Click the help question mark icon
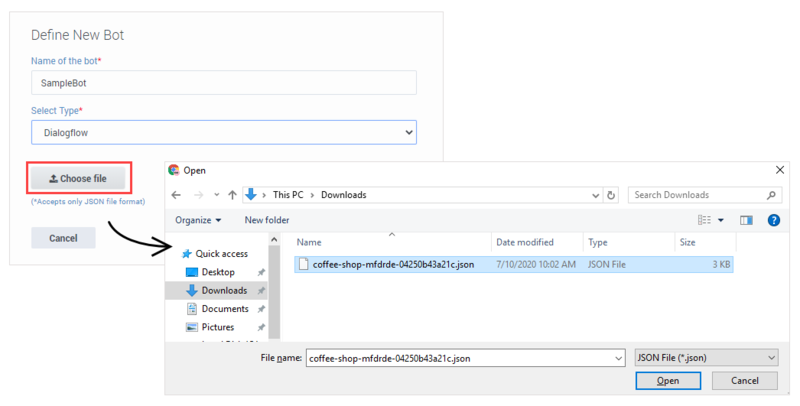The height and width of the screenshot is (406, 800). click(x=773, y=220)
